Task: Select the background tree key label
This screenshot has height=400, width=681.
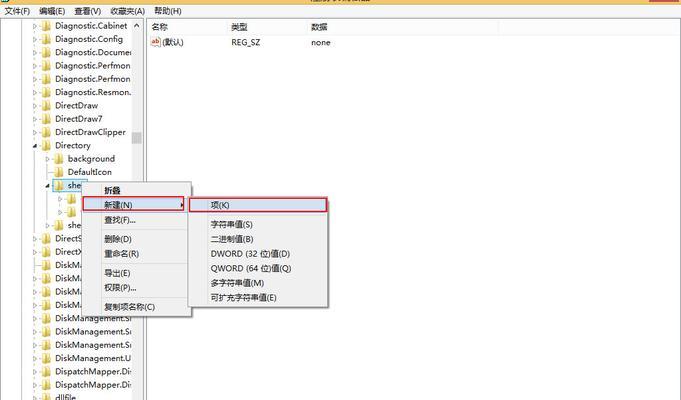Action: 91,159
